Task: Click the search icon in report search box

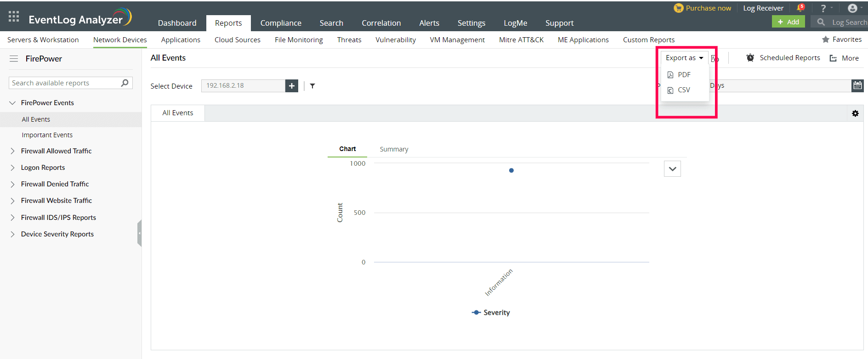Action: coord(125,83)
